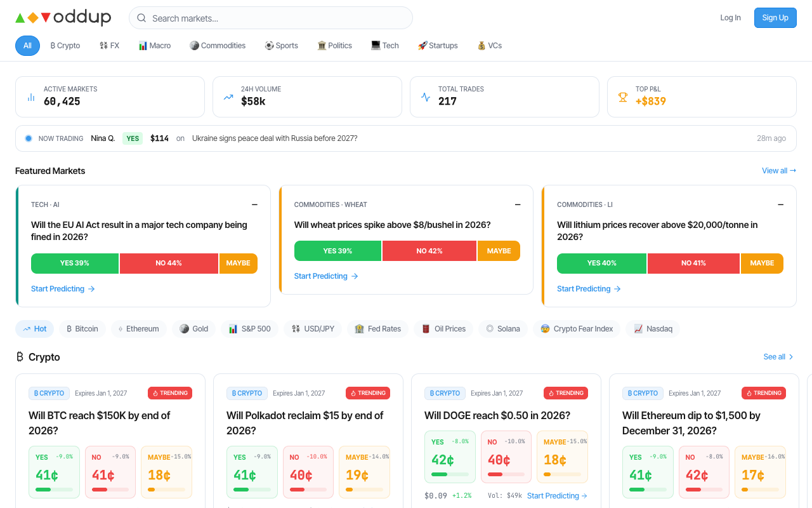This screenshot has width=812, height=508.
Task: Select the Politics category tab
Action: (x=334, y=46)
